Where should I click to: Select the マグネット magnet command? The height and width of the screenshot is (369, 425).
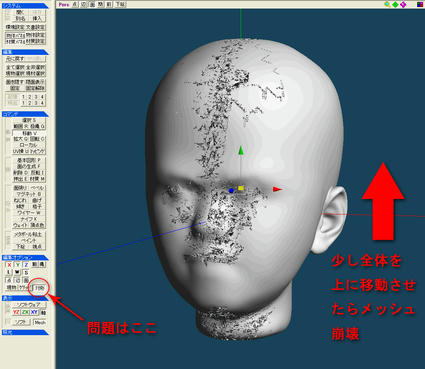tap(28, 194)
